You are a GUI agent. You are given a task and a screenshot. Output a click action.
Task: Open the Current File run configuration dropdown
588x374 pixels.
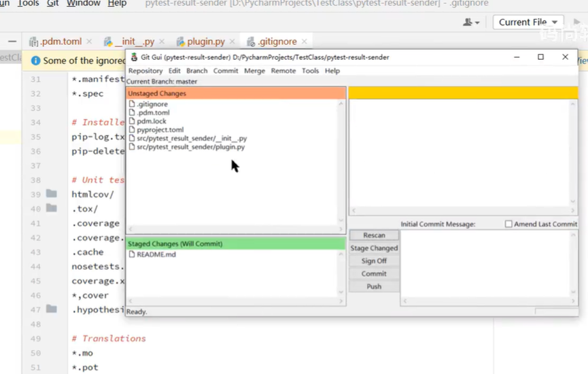528,22
